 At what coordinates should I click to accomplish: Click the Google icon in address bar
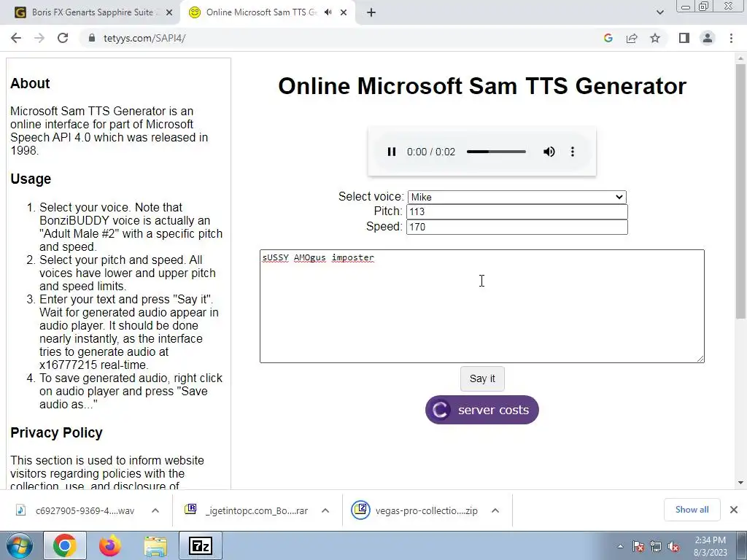(608, 38)
